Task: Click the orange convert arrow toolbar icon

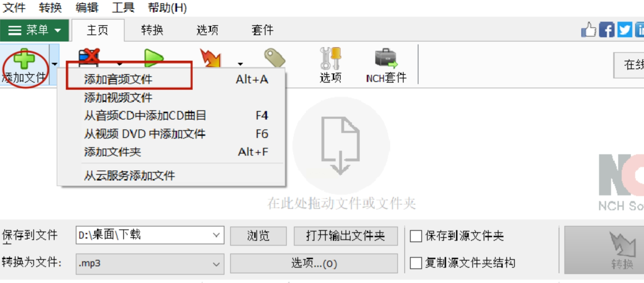Action: click(x=211, y=58)
